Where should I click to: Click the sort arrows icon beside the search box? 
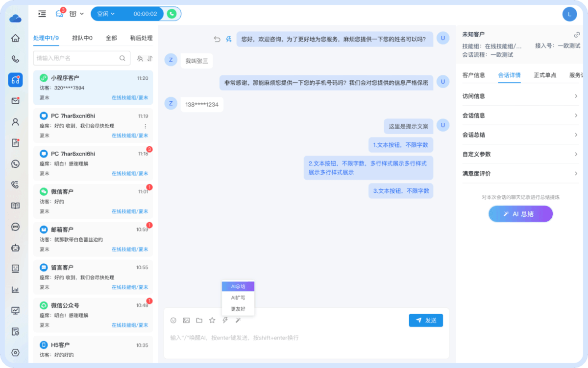[x=149, y=58]
